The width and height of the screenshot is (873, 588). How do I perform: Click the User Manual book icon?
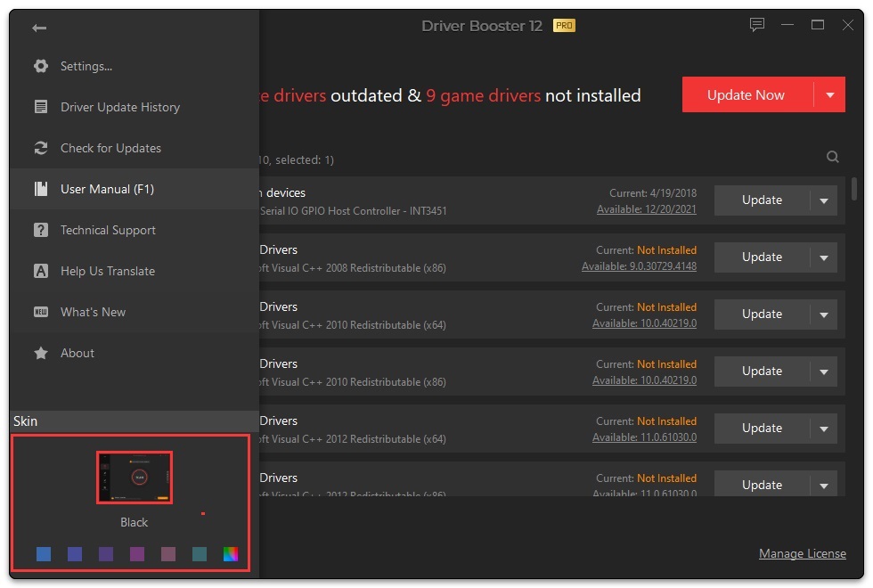41,189
